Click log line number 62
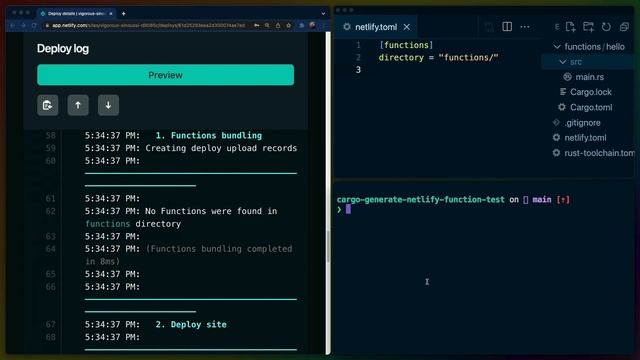640x360 pixels. [50, 211]
